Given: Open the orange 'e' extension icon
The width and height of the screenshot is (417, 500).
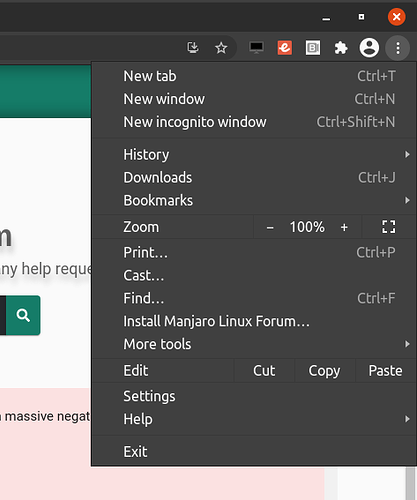Looking at the screenshot, I should pyautogui.click(x=285, y=48).
